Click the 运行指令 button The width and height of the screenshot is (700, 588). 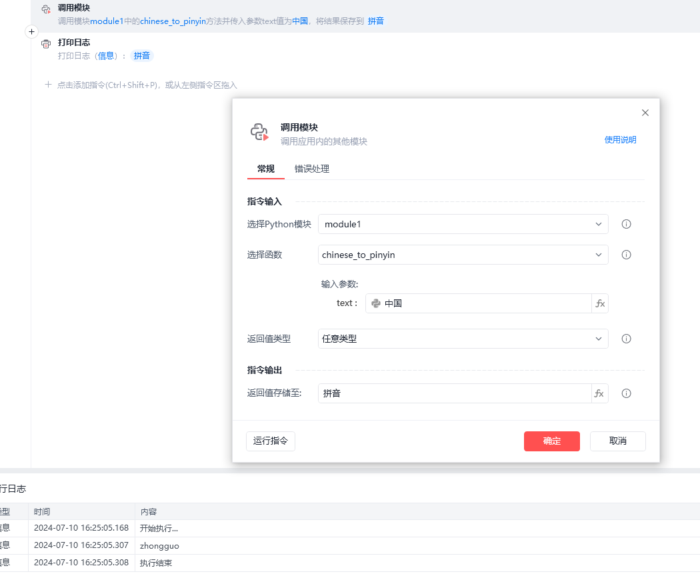coord(271,441)
